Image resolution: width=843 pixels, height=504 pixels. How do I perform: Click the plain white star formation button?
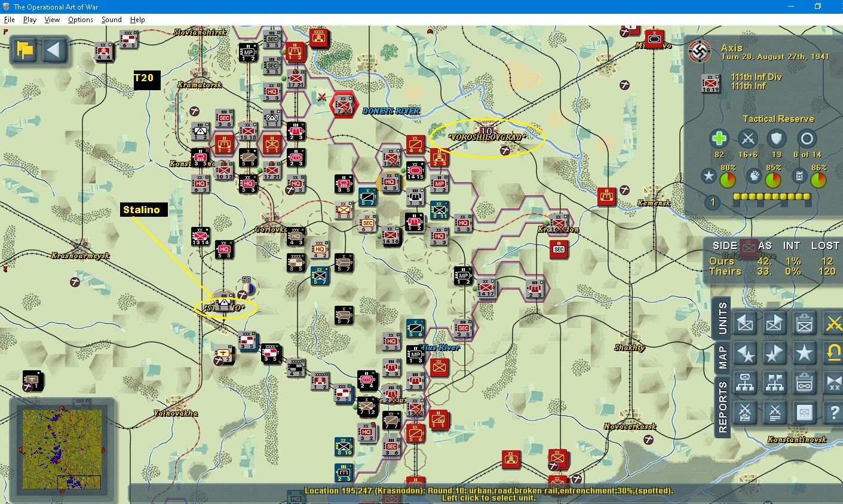tap(804, 353)
